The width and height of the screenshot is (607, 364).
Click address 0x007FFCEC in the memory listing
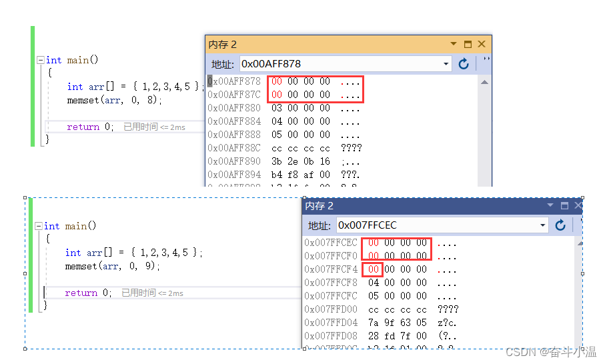click(x=331, y=243)
